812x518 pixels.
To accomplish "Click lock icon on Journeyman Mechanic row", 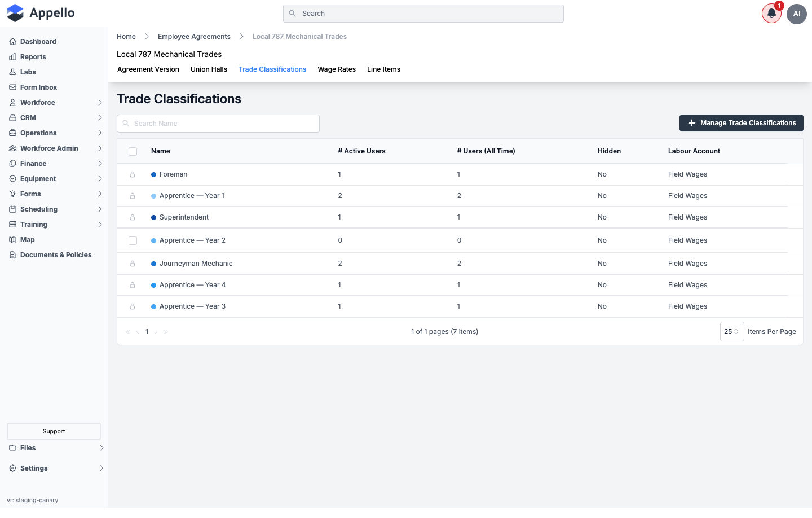I will 133,264.
